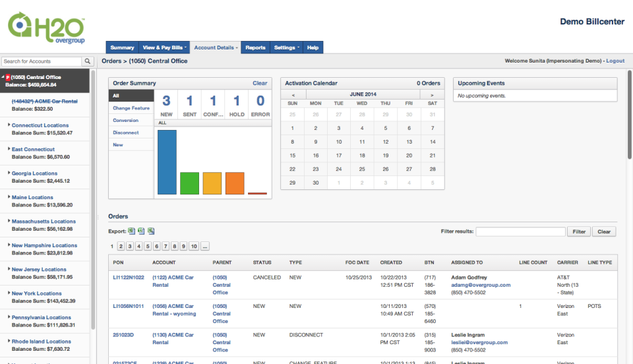Screen dimensions: 633x364
Task: Click the Clear button next to Filter
Action: 604,231
